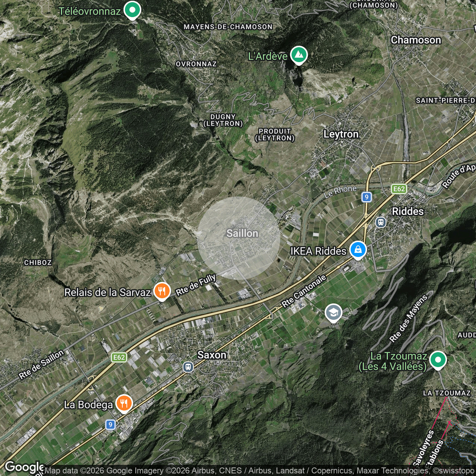Viewport: 476px width, 476px height.
Task: Select the Leytron town label
Action: [x=341, y=134]
